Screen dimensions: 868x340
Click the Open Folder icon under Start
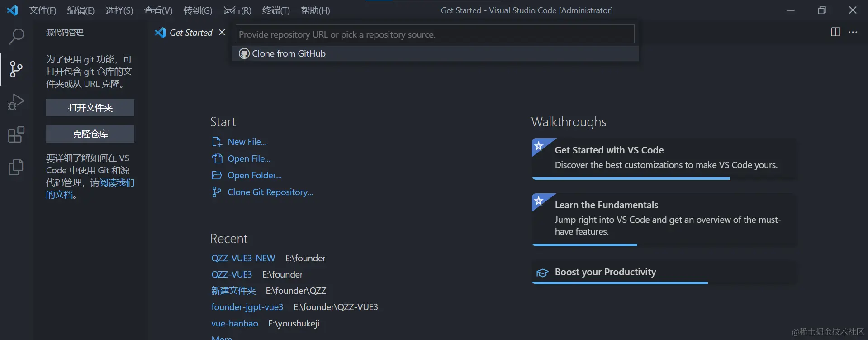[x=217, y=175]
